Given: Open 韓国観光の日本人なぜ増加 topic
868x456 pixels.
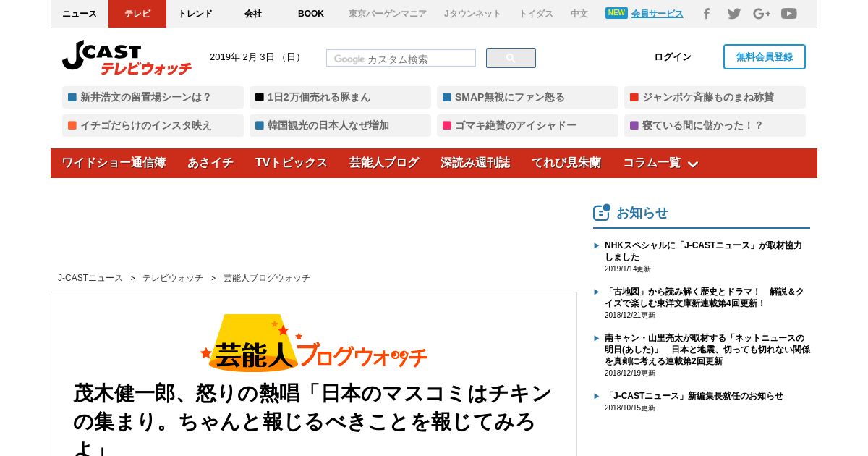Looking at the screenshot, I should point(340,125).
